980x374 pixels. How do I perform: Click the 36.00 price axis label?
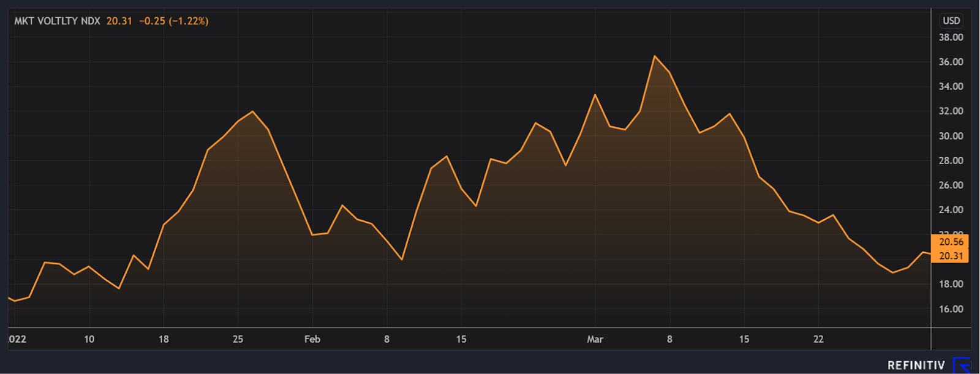tap(951, 62)
